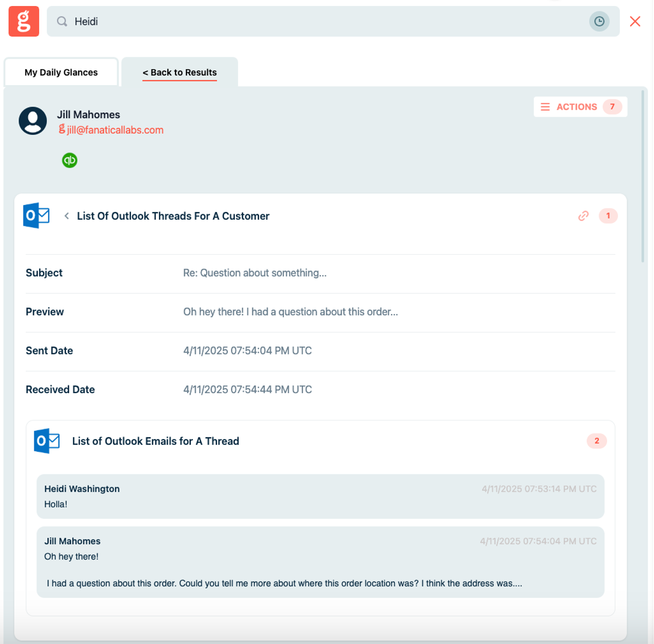The width and height of the screenshot is (654, 644).
Task: Click the Received Date label
Action: pyautogui.click(x=60, y=389)
